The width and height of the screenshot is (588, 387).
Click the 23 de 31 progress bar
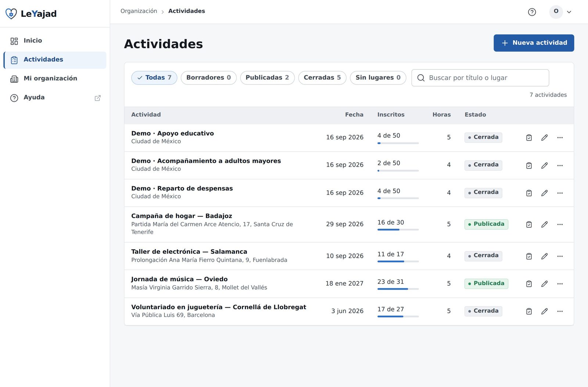(x=398, y=289)
